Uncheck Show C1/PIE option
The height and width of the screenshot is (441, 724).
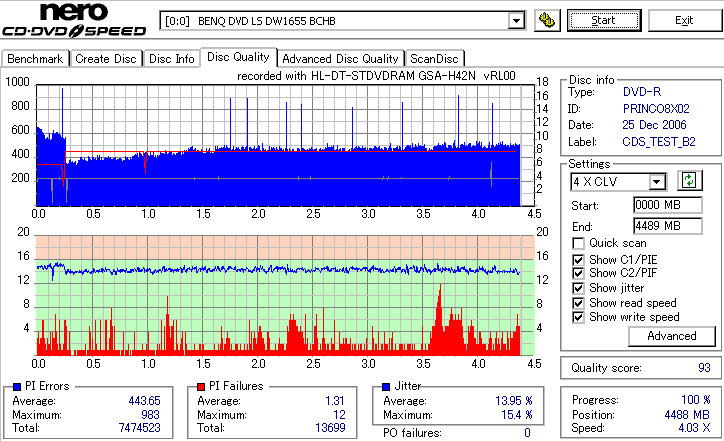click(578, 260)
